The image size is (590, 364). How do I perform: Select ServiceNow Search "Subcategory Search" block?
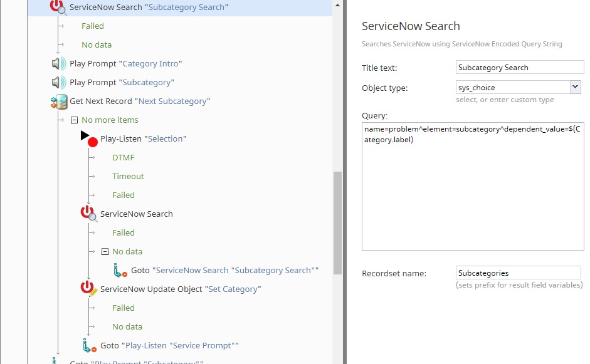tap(149, 7)
